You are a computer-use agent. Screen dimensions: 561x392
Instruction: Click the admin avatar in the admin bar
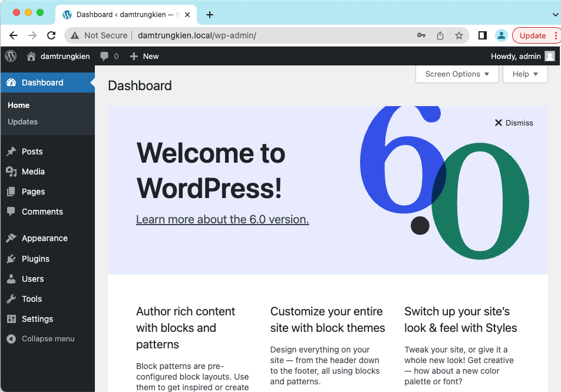click(550, 56)
